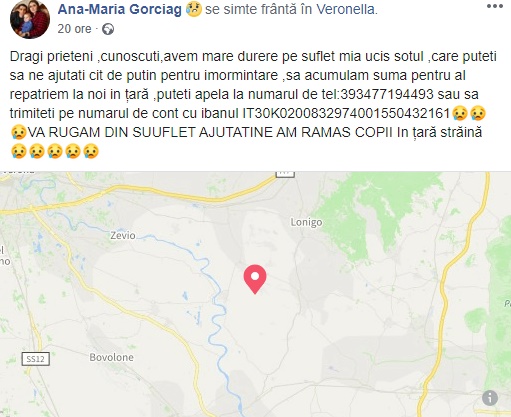Click the phone number 393477194493
Screen dimensions: 511x417
pos(387,94)
